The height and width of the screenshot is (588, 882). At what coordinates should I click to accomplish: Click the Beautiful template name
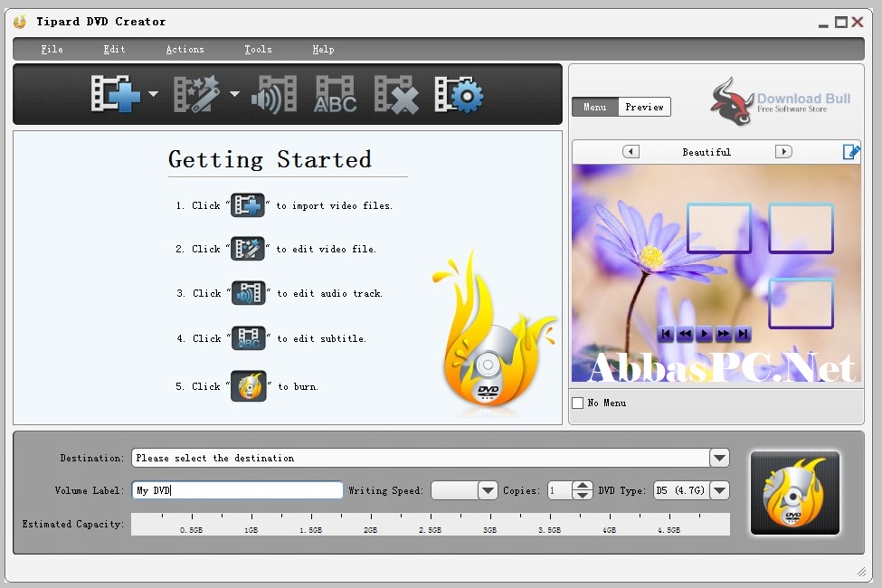point(707,152)
